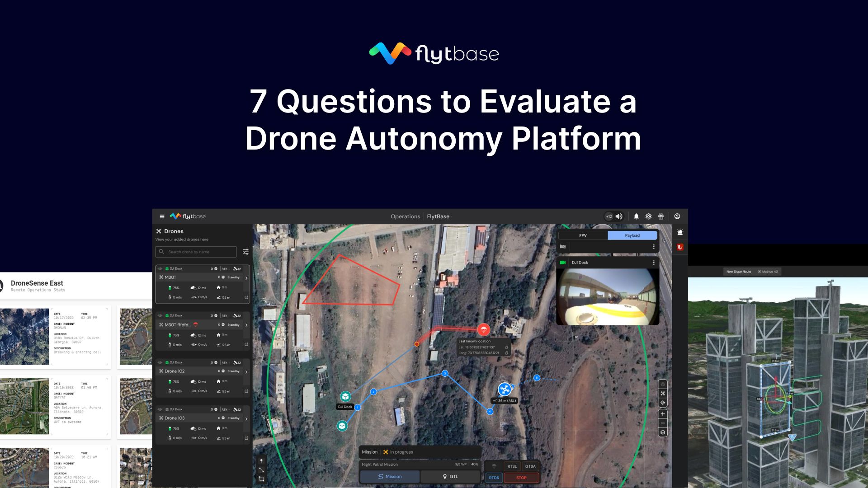Viewport: 868px width, 488px height.
Task: Mute alerts with the speaker toggle
Action: [618, 216]
